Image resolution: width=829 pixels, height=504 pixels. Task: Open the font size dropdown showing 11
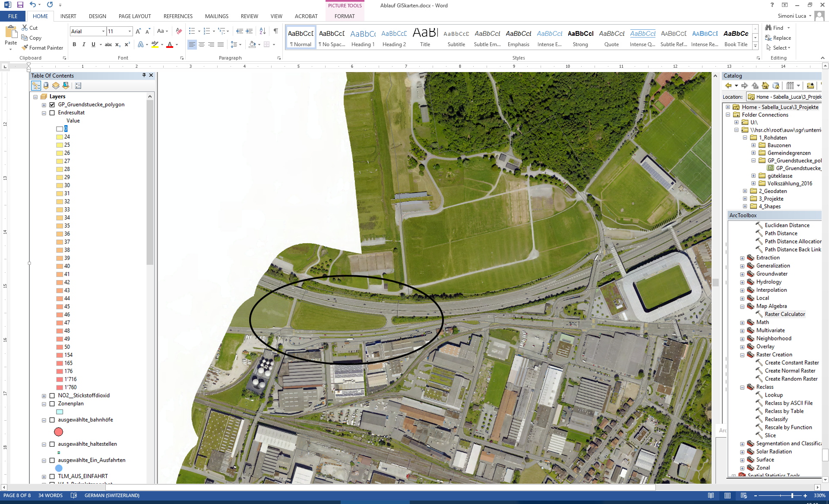point(130,31)
